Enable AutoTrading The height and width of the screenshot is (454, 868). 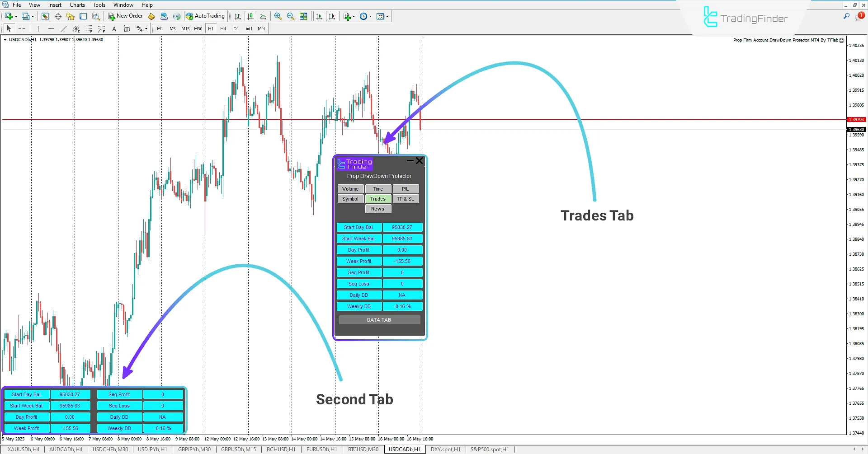[x=206, y=16]
